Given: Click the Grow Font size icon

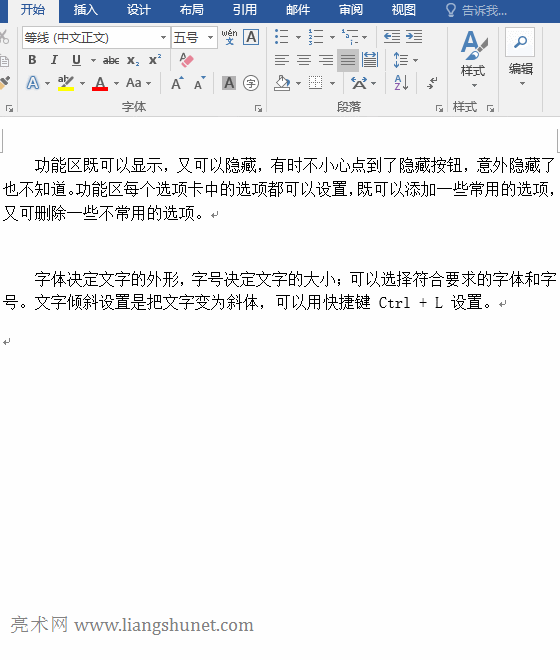Looking at the screenshot, I should pos(177,83).
